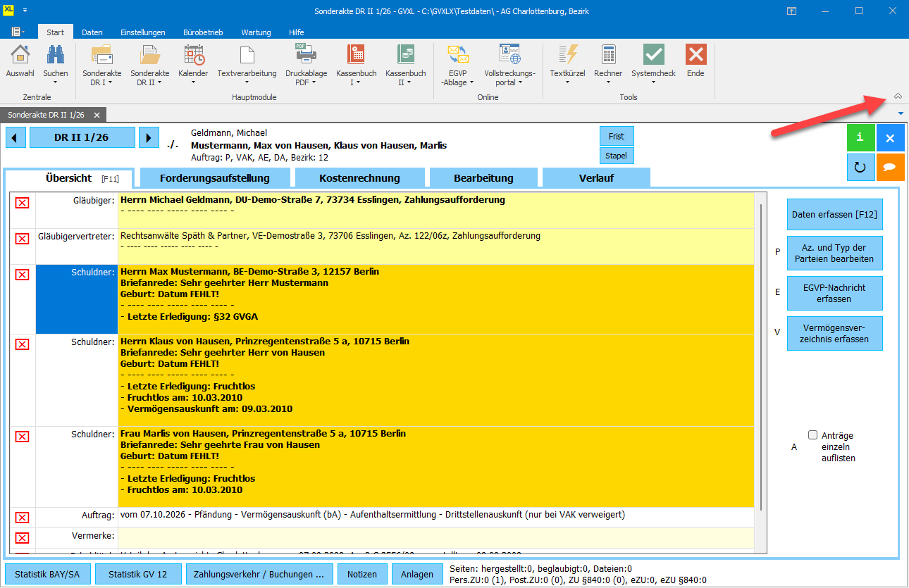Open the Suchen binoculars tool
The image size is (909, 588).
click(56, 62)
